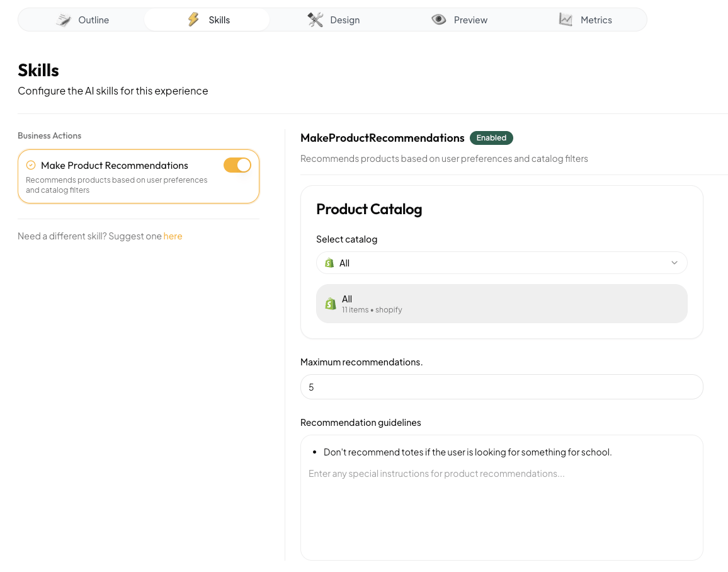Click the Shopify icon in the catalog dropdown
728x572 pixels.
[x=329, y=263]
